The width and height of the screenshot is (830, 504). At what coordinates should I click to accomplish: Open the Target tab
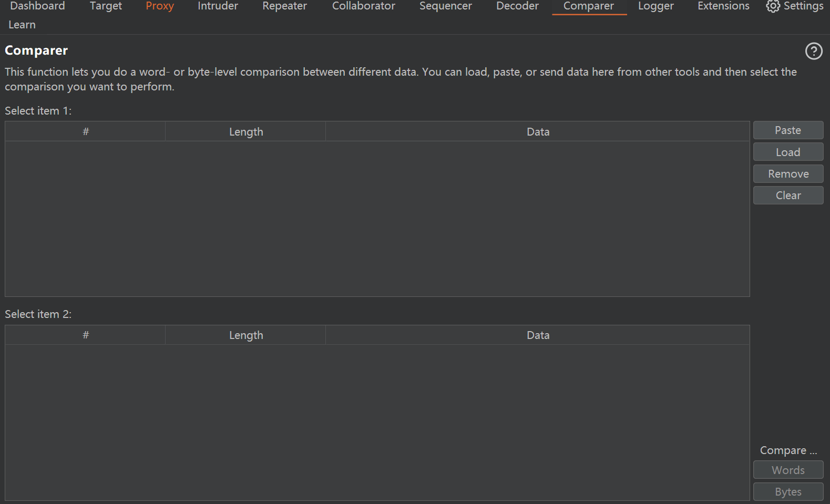click(106, 6)
